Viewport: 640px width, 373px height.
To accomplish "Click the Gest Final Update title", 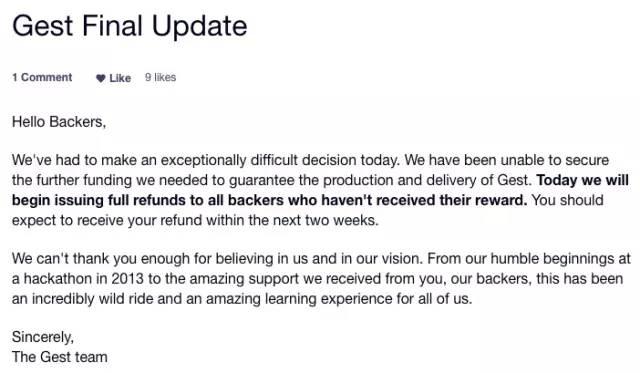I will 130,26.
